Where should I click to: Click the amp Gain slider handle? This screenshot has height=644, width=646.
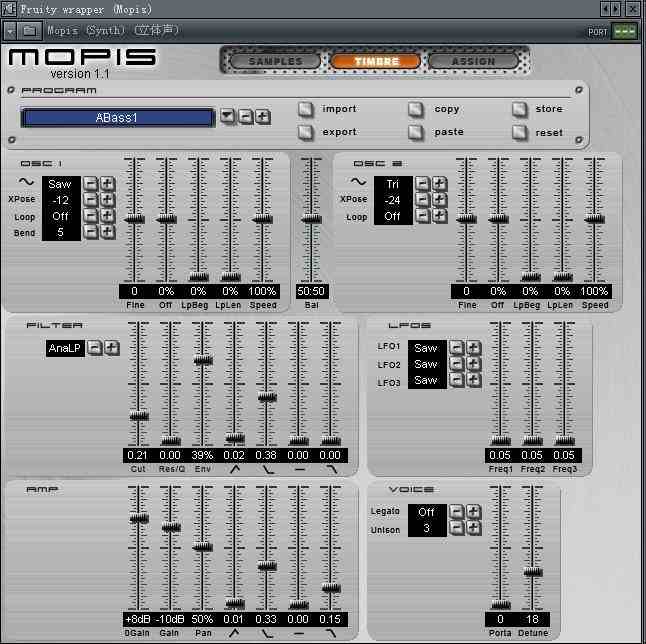[x=171, y=527]
